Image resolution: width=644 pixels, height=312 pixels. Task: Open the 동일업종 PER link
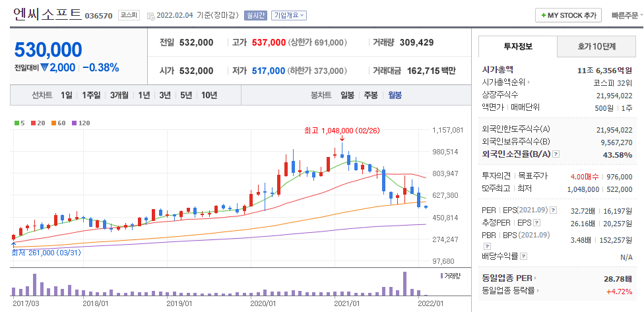[507, 278]
